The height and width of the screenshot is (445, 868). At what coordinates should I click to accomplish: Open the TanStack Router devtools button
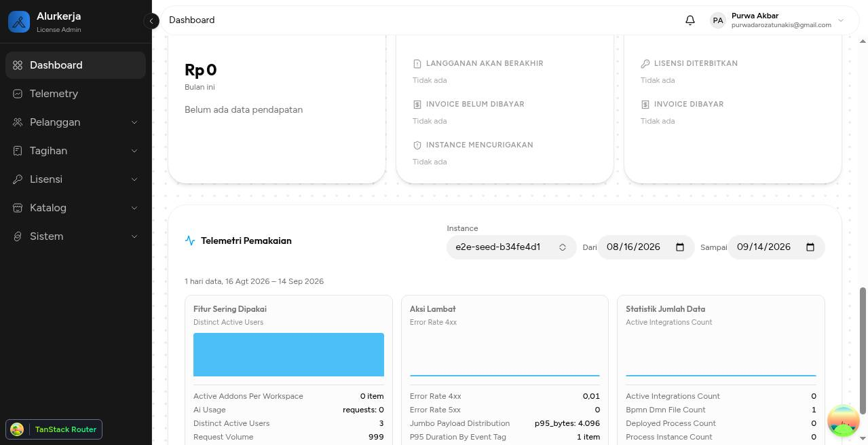point(54,429)
